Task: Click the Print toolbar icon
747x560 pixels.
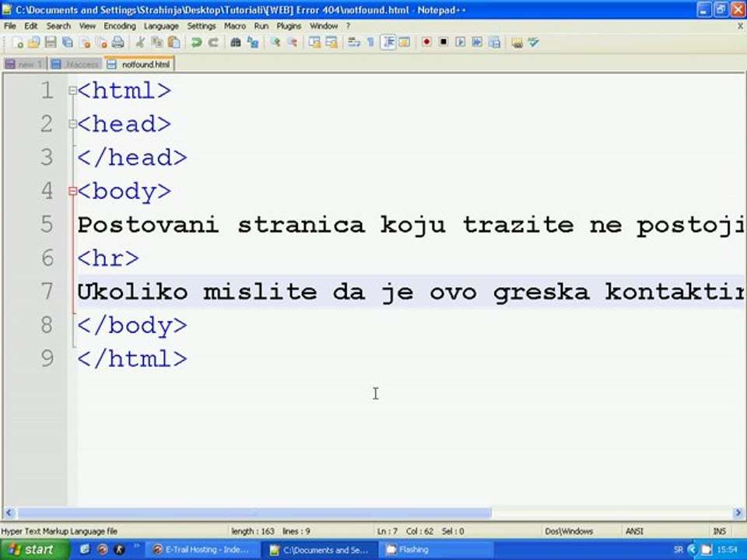Action: coord(117,42)
